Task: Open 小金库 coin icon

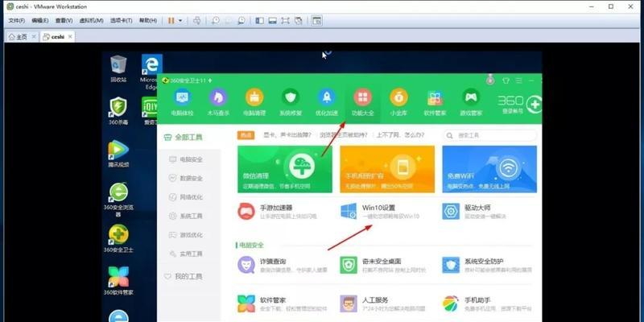Action: pos(398,102)
